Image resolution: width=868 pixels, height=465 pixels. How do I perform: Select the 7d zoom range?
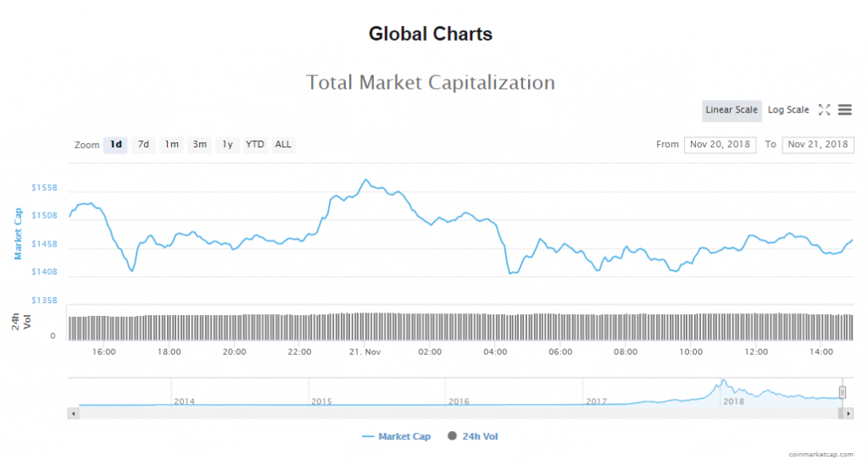143,145
